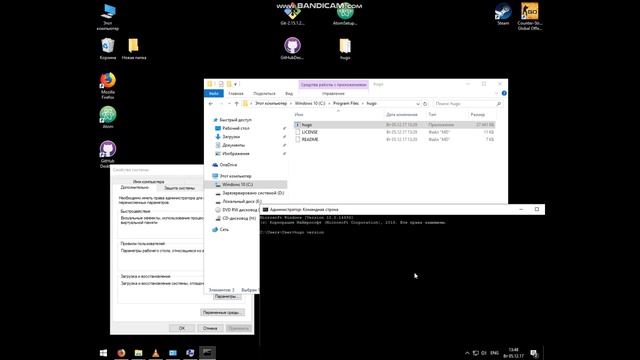
Task: Open the Quick Access Toolbar dropdown
Action: point(236,84)
